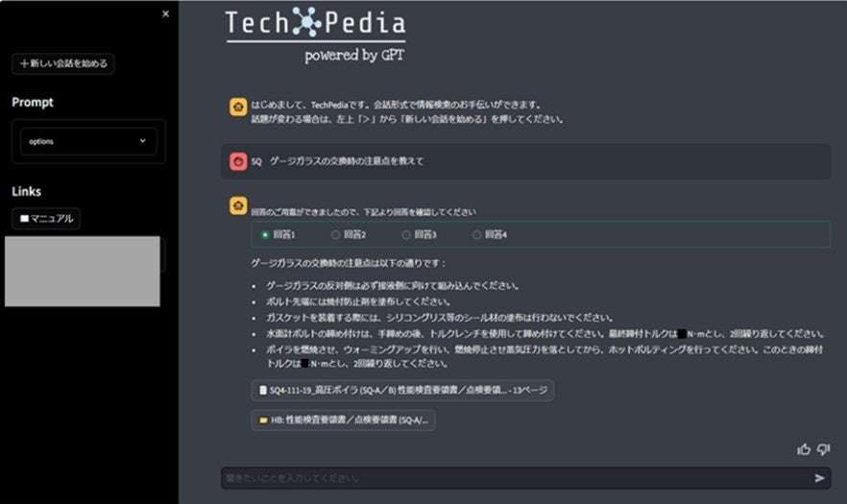
Task: Click the thumbs up feedback icon
Action: coord(804,448)
